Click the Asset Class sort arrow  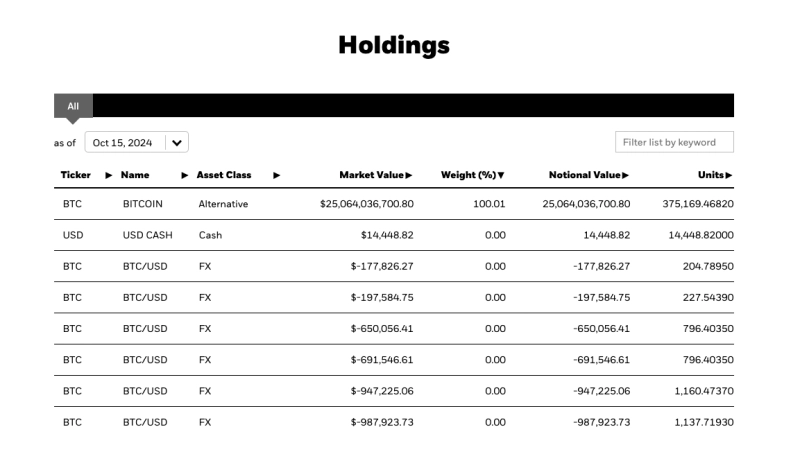(275, 176)
